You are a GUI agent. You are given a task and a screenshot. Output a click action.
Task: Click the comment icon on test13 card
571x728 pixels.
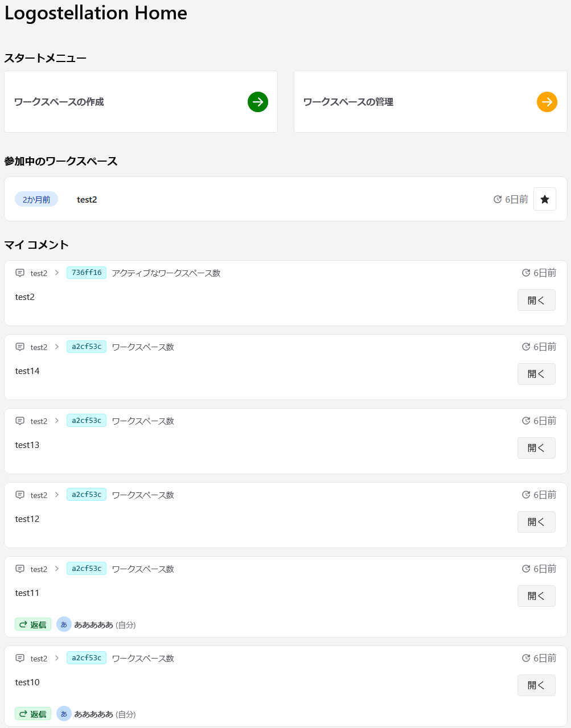[20, 421]
